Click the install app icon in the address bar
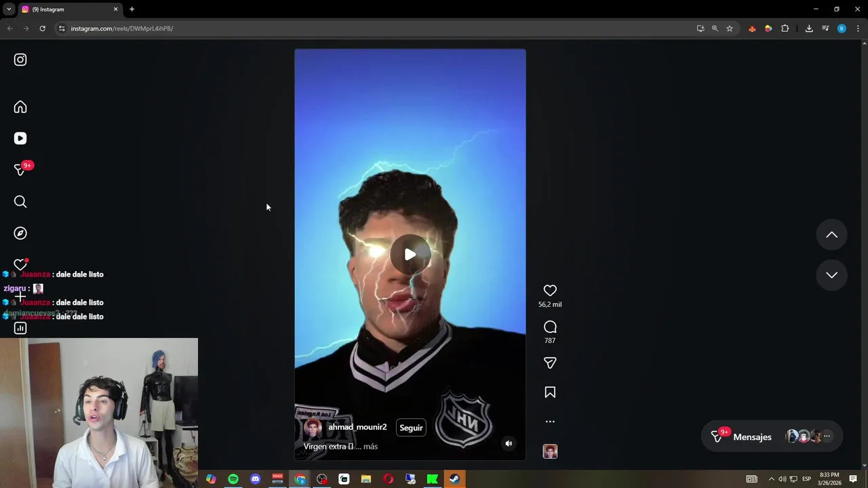868x488 pixels. tap(701, 28)
